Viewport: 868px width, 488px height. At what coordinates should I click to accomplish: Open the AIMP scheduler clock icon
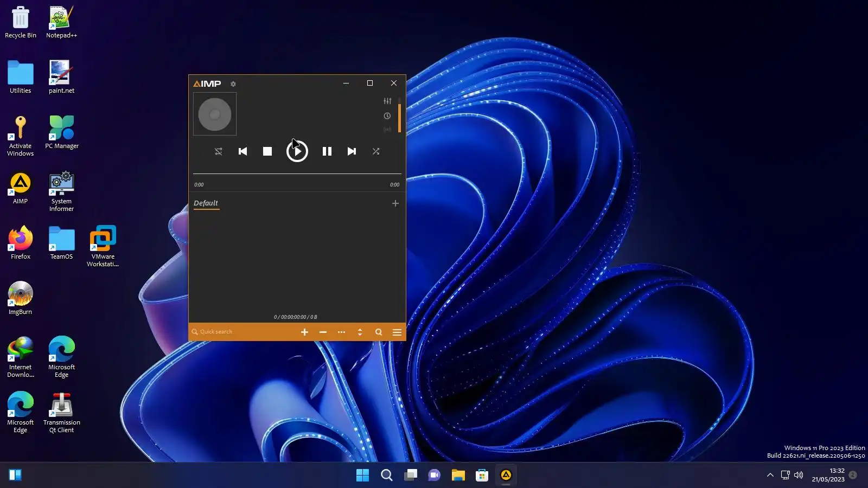click(387, 116)
